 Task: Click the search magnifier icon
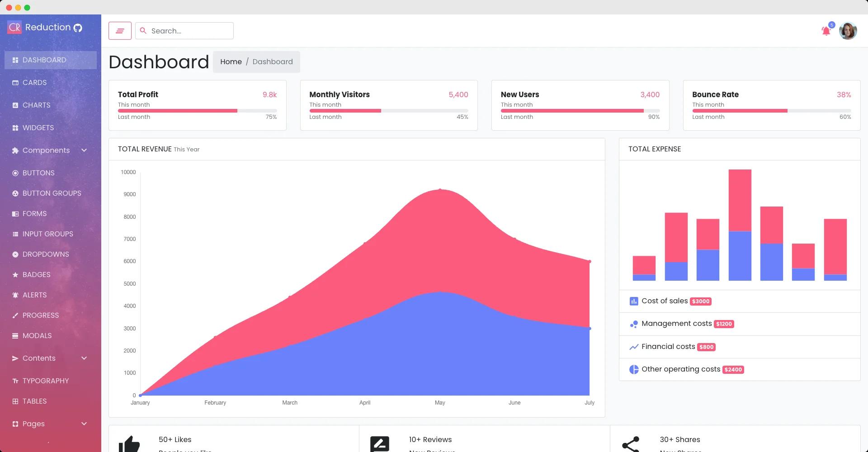click(144, 30)
